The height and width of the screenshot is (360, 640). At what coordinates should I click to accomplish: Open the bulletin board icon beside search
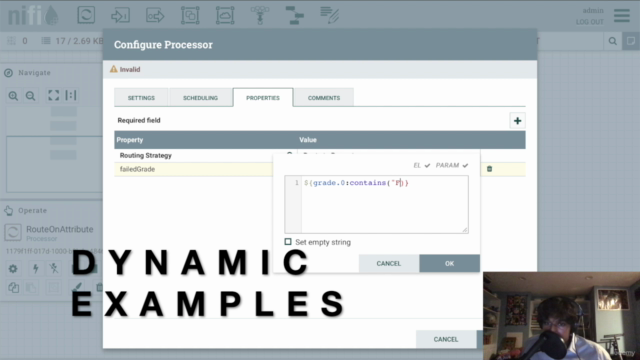click(631, 41)
